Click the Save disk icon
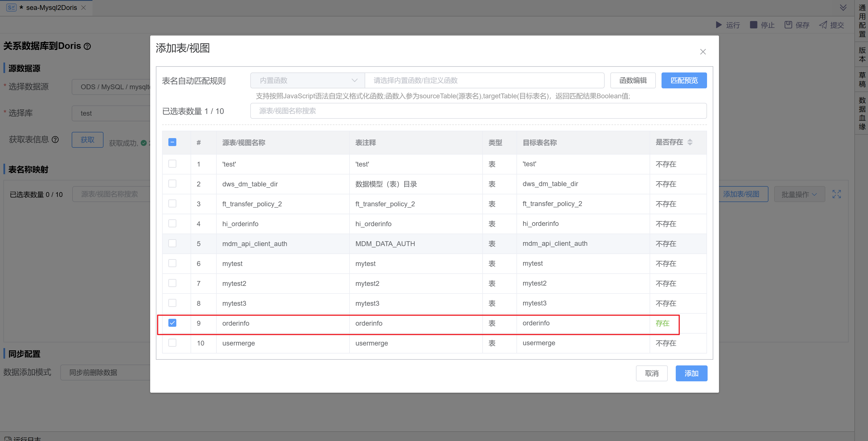Image resolution: width=868 pixels, height=441 pixels. coord(788,25)
